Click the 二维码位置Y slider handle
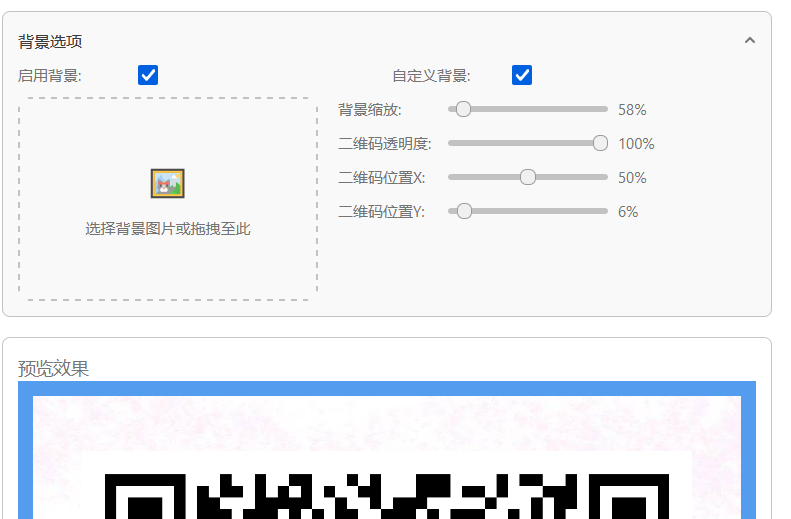Image resolution: width=791 pixels, height=519 pixels. pyautogui.click(x=464, y=211)
